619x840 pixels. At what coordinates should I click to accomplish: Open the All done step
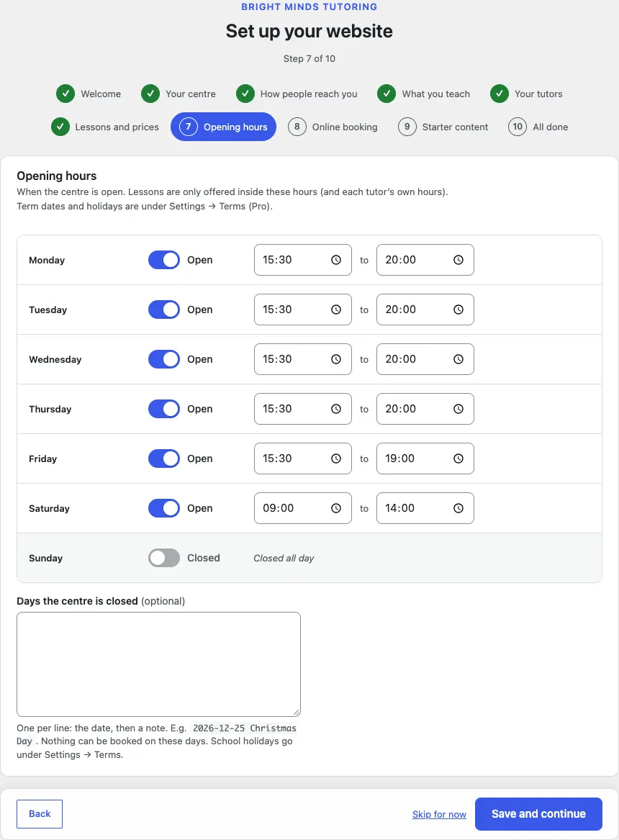[x=538, y=127]
